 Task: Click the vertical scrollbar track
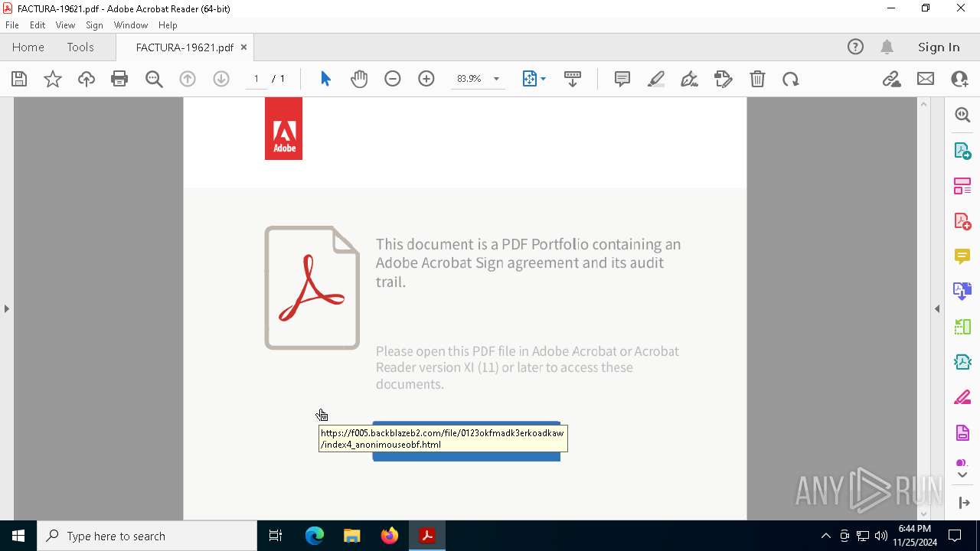(923, 308)
